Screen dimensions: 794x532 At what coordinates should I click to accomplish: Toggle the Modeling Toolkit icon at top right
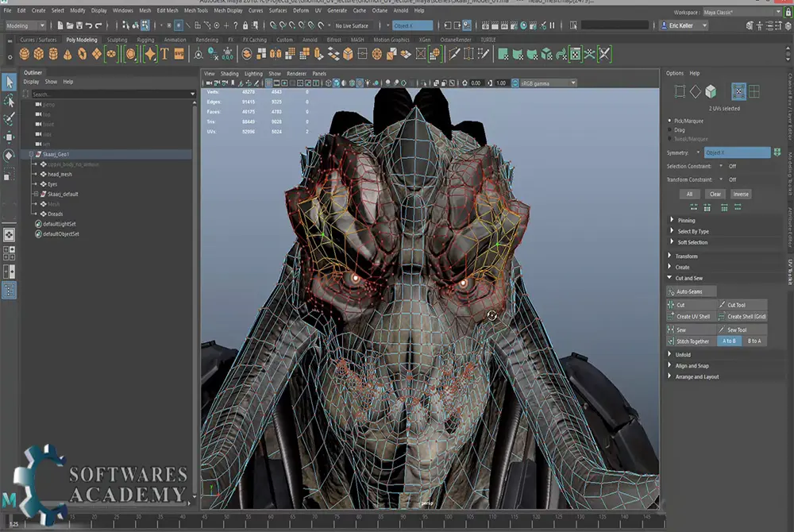coord(750,25)
